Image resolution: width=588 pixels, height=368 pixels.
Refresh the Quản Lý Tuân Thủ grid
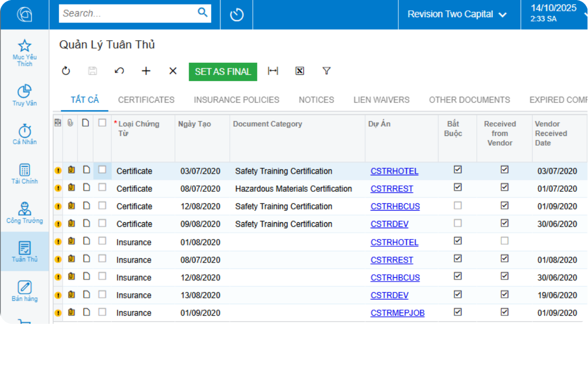pos(66,71)
